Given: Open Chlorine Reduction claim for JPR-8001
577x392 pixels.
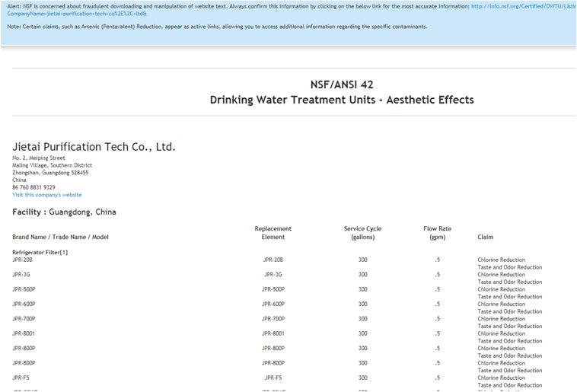Looking at the screenshot, I should 501,333.
